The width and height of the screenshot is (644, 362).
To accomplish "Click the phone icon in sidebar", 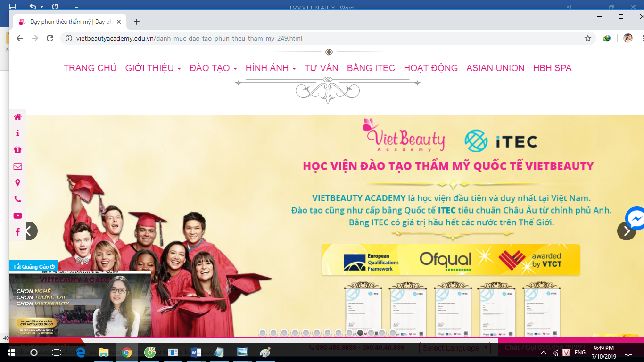I will 17,199.
